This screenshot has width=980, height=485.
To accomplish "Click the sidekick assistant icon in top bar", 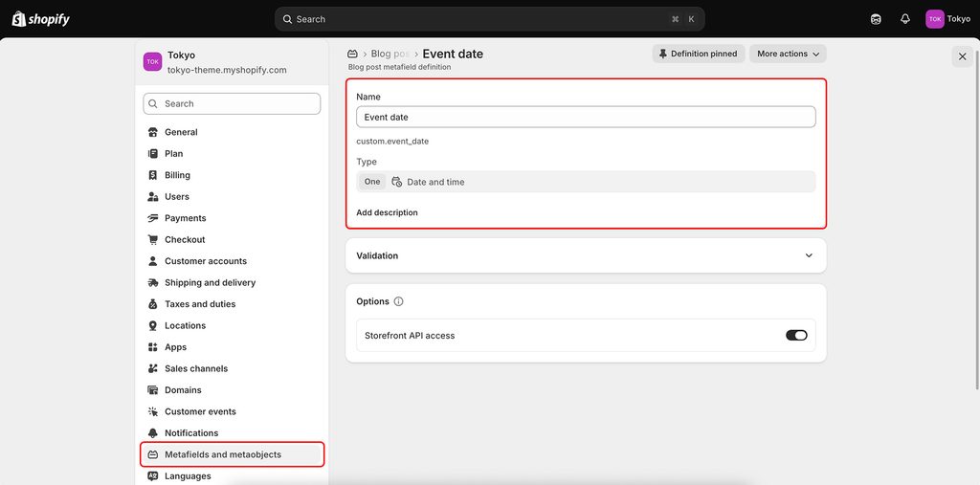I will pos(876,19).
